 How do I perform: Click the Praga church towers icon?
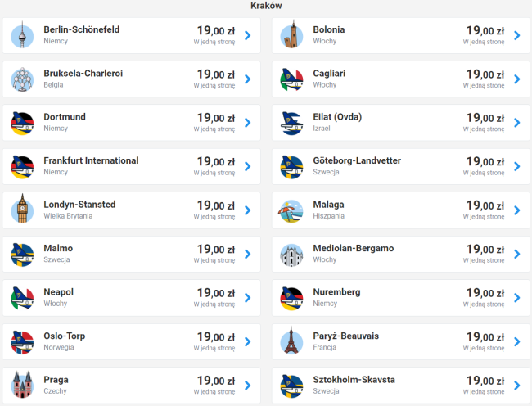pos(22,386)
